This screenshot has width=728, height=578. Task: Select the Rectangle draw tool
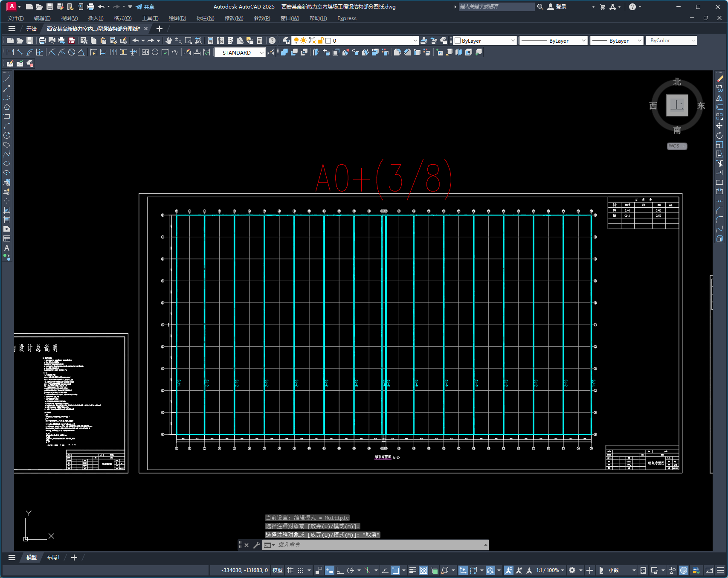point(7,116)
